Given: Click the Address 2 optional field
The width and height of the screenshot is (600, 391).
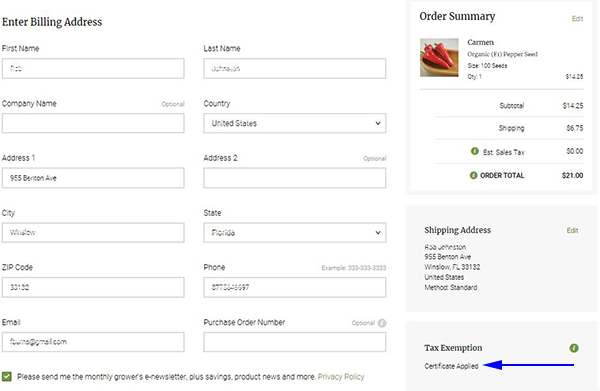Looking at the screenshot, I should point(295,178).
